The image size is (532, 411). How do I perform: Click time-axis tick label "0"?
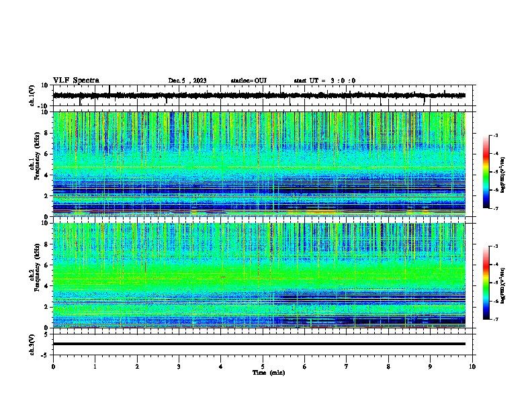[x=53, y=367]
